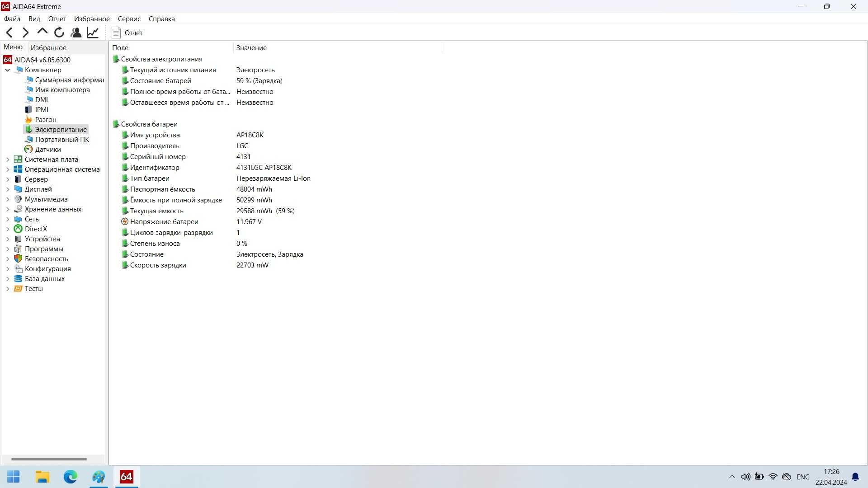Viewport: 868px width, 488px height.
Task: Go back with the left arrow toolbar icon
Action: click(x=9, y=33)
